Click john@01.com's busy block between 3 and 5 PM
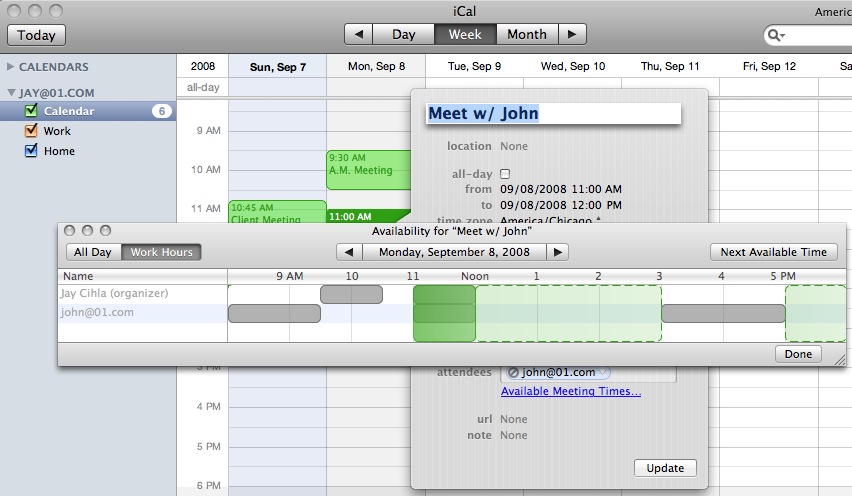This screenshot has width=852, height=496. tap(723, 313)
